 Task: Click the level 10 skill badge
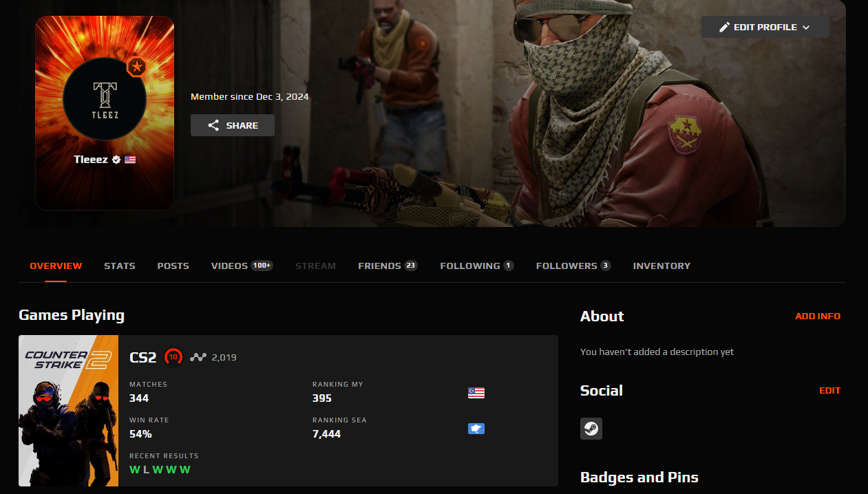point(173,357)
